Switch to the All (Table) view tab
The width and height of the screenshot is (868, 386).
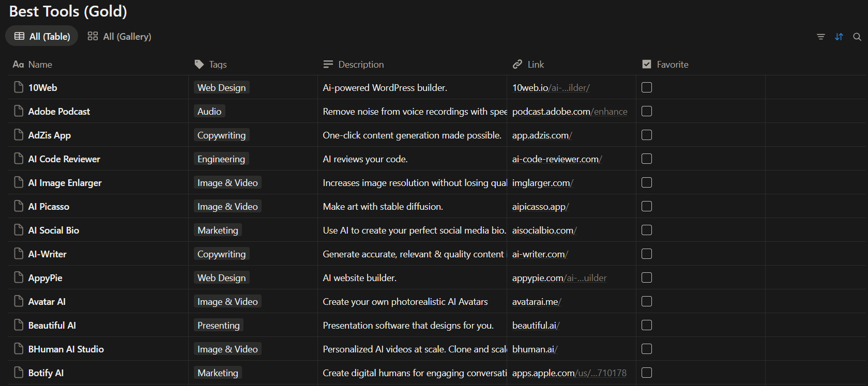(x=42, y=36)
